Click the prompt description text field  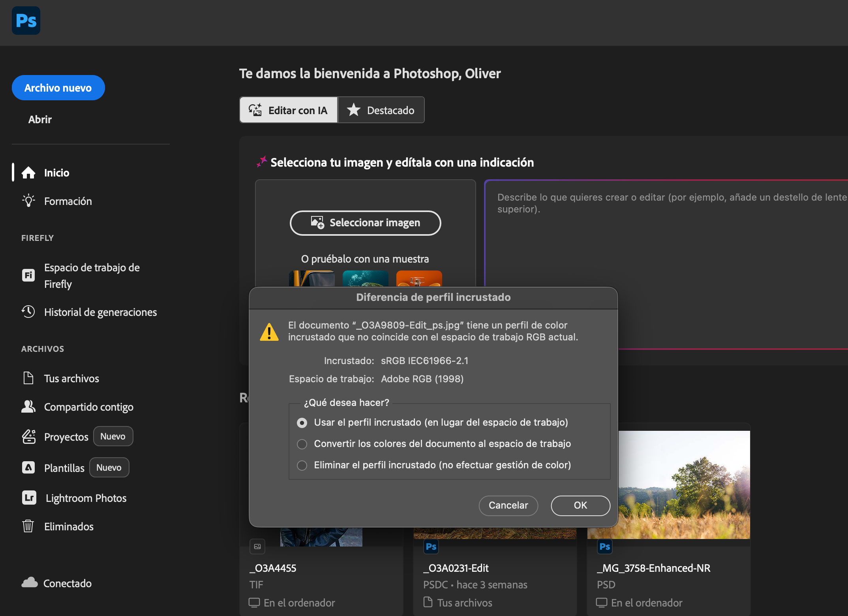(666, 265)
